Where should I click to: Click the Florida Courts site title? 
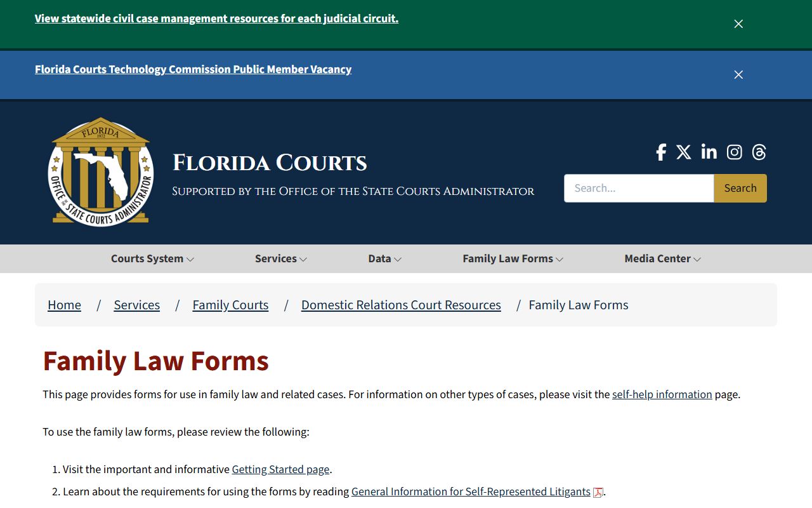pyautogui.click(x=270, y=163)
